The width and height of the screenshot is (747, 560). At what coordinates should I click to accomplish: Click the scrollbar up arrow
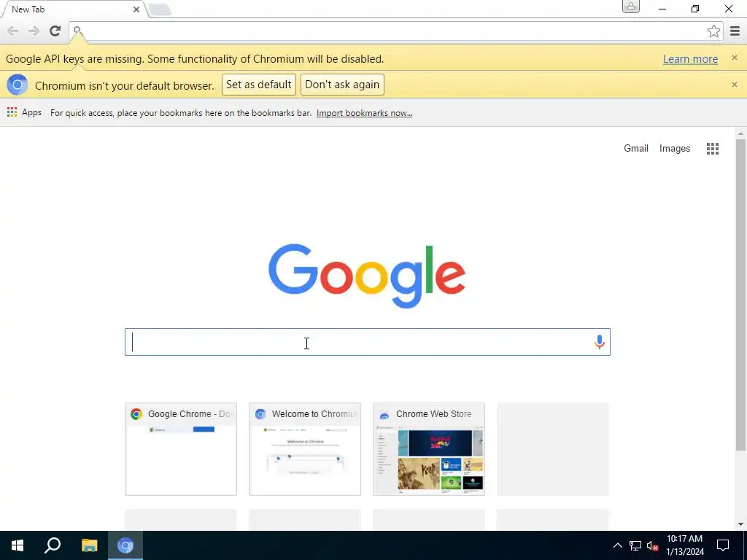coord(740,133)
